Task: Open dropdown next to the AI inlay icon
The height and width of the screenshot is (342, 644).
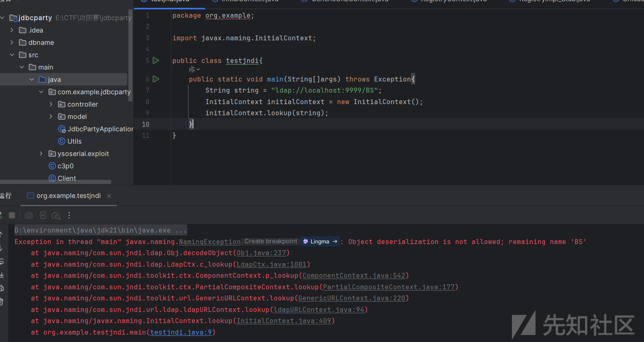Action: 198,70
